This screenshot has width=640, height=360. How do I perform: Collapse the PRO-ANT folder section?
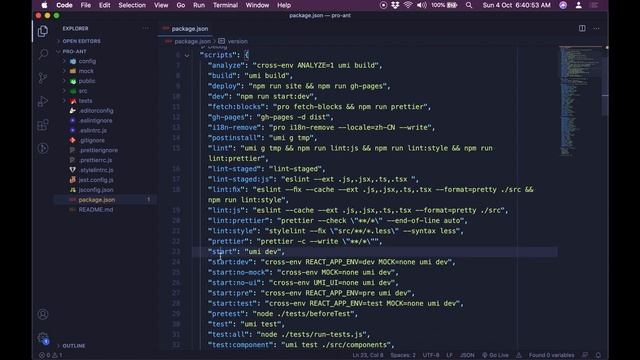point(74,51)
